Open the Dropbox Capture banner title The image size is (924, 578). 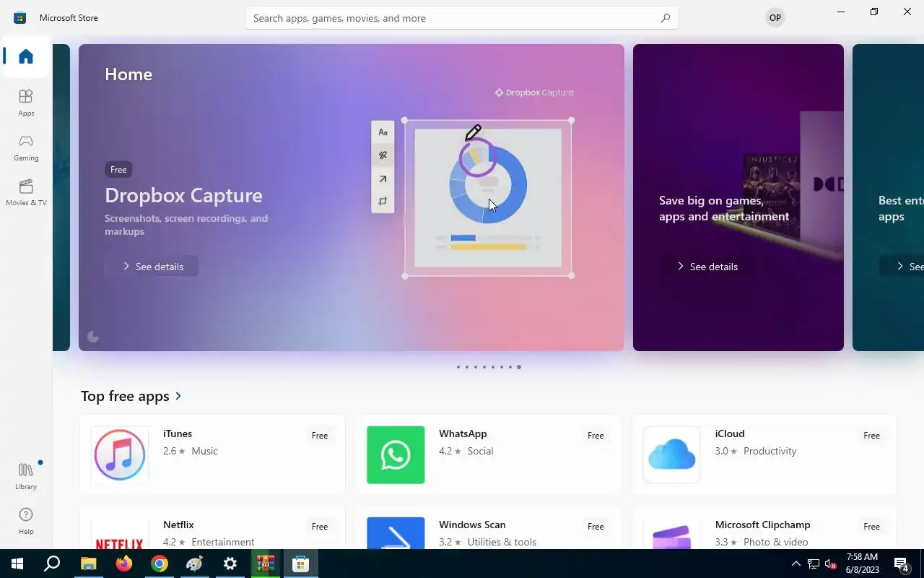tap(183, 195)
